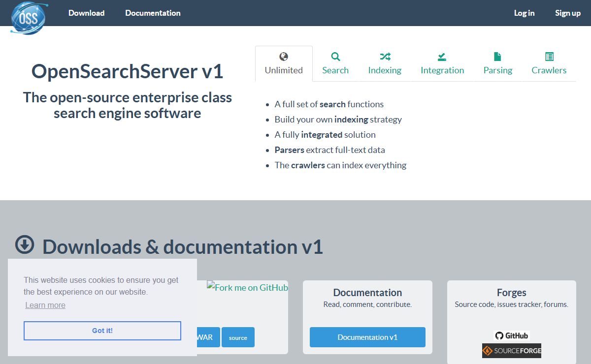
Task: Open the SourceForge logo link
Action: pos(512,351)
